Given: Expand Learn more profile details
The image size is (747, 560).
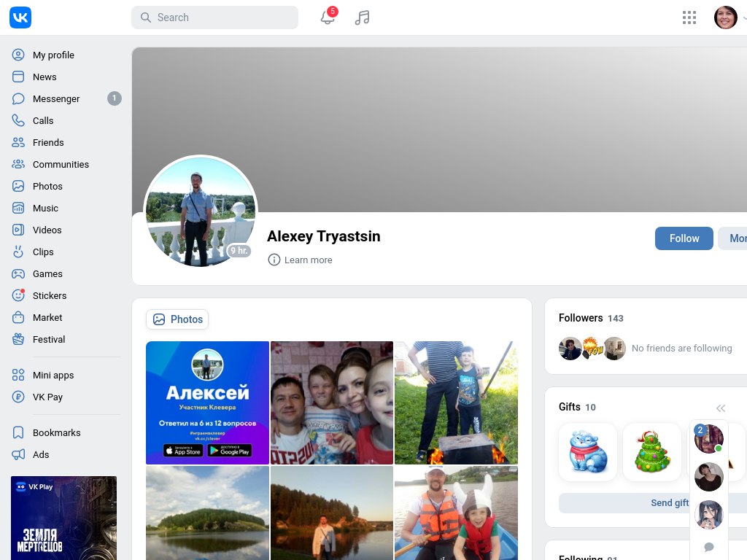Looking at the screenshot, I should [301, 260].
